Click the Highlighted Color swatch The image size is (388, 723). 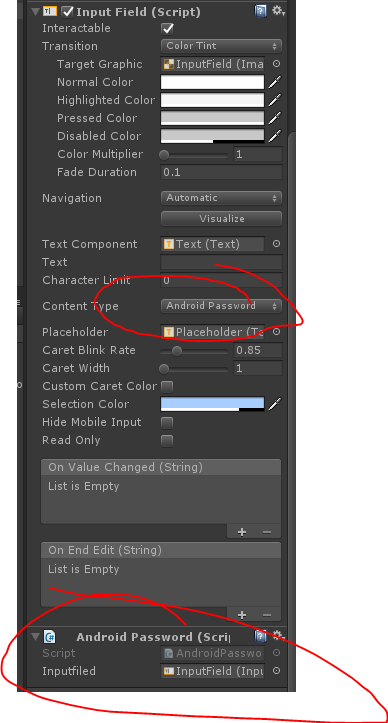(x=213, y=100)
